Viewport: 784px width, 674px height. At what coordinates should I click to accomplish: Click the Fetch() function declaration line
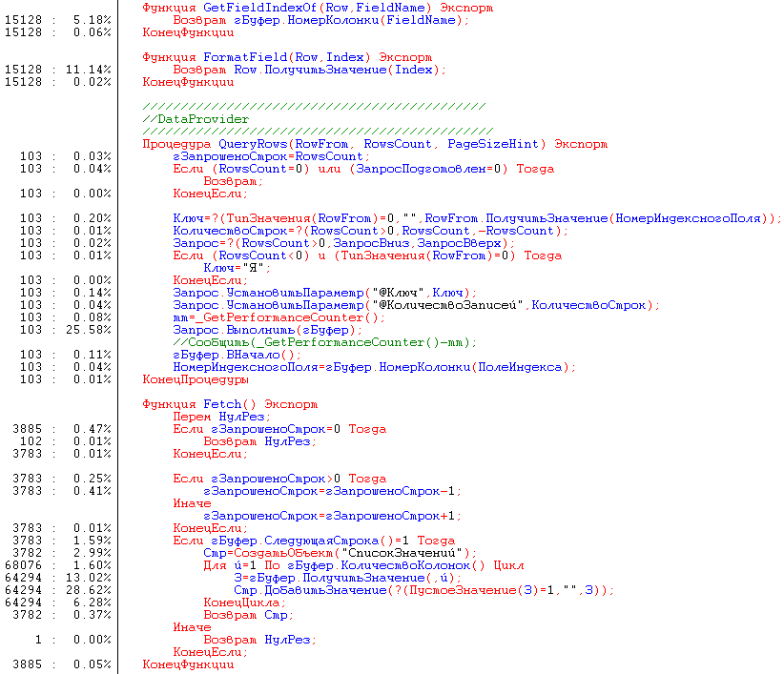[229, 404]
